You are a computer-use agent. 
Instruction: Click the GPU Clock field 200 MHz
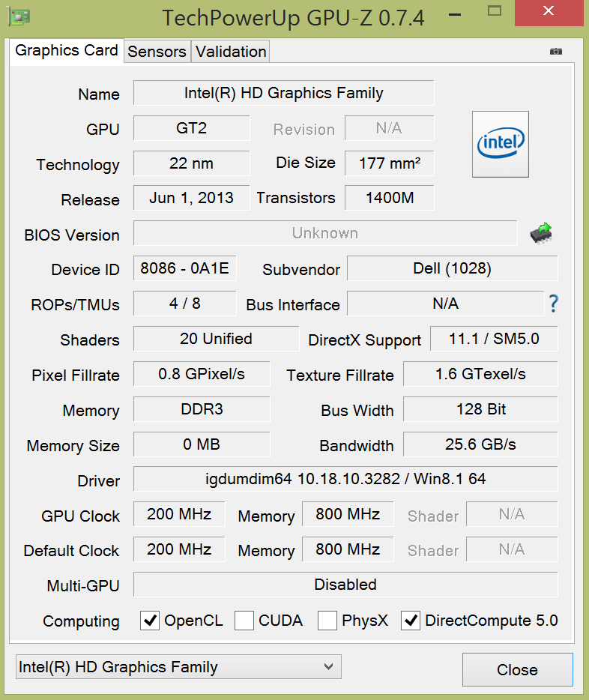[179, 514]
